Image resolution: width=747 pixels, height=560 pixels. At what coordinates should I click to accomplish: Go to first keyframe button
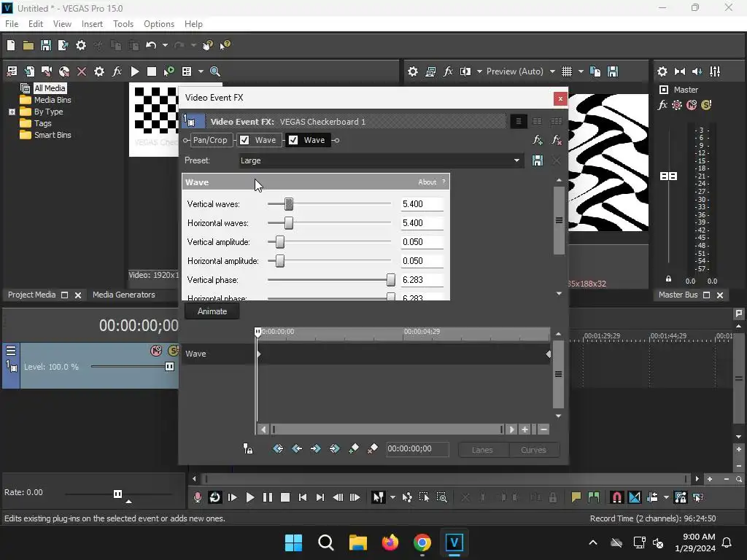pos(278,448)
